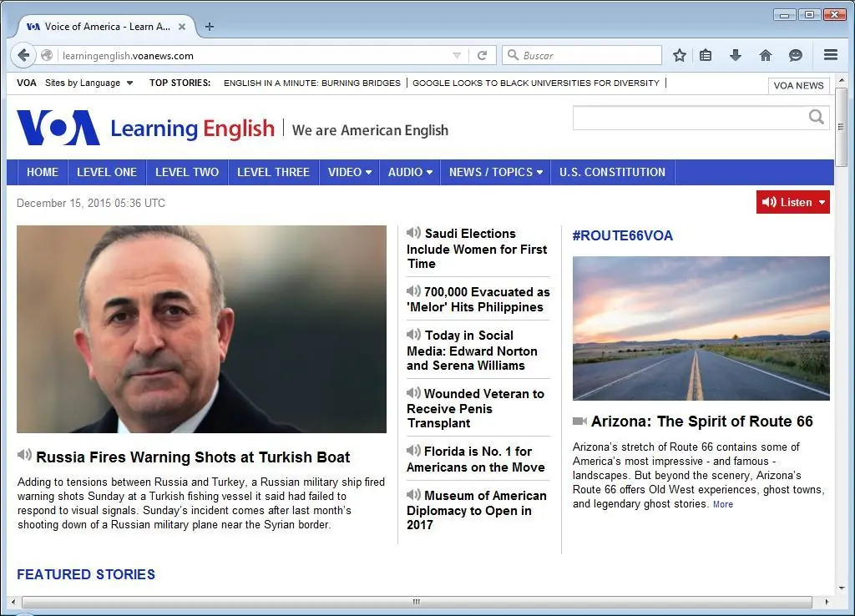Viewport: 855px width, 616px height.
Task: Expand the VIDEO menu dropdown
Action: (350, 172)
